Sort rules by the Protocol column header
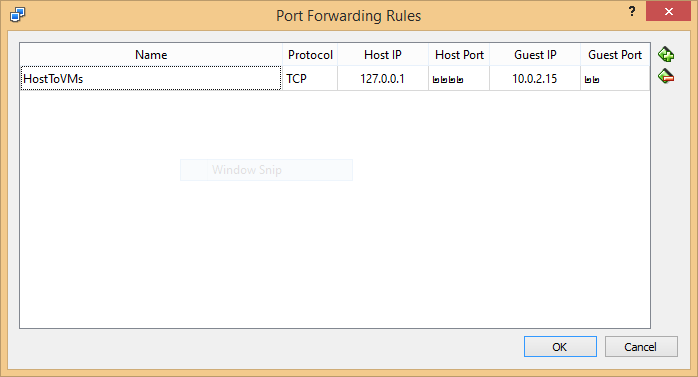Image resolution: width=698 pixels, height=377 pixels. pos(310,55)
